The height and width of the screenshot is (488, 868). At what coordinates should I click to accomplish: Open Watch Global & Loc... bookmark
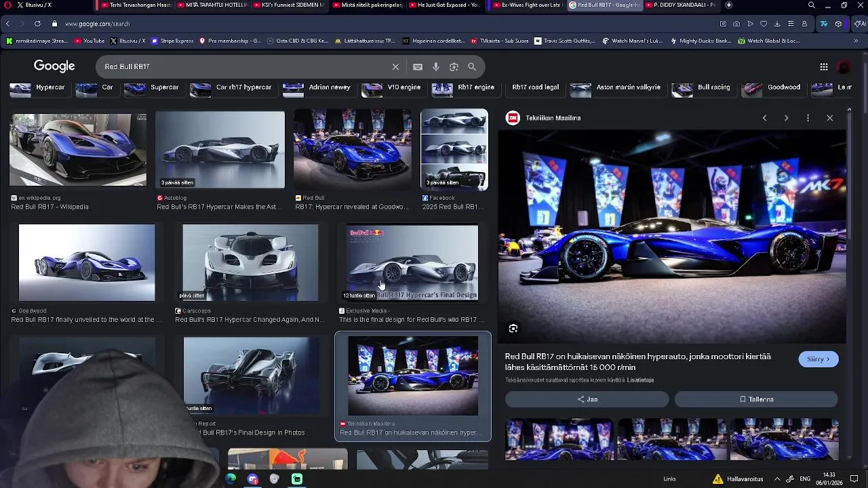(768, 41)
